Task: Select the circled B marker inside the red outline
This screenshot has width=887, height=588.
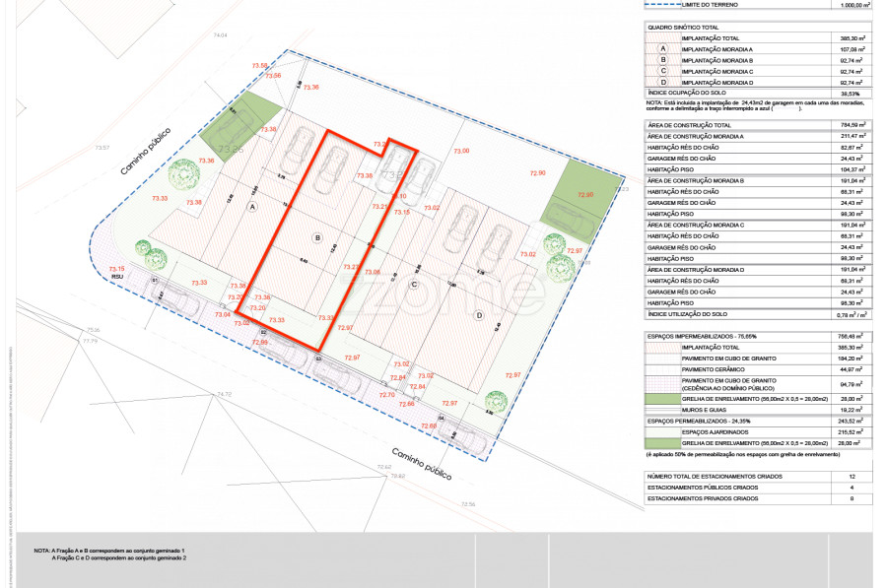Action: click(317, 237)
